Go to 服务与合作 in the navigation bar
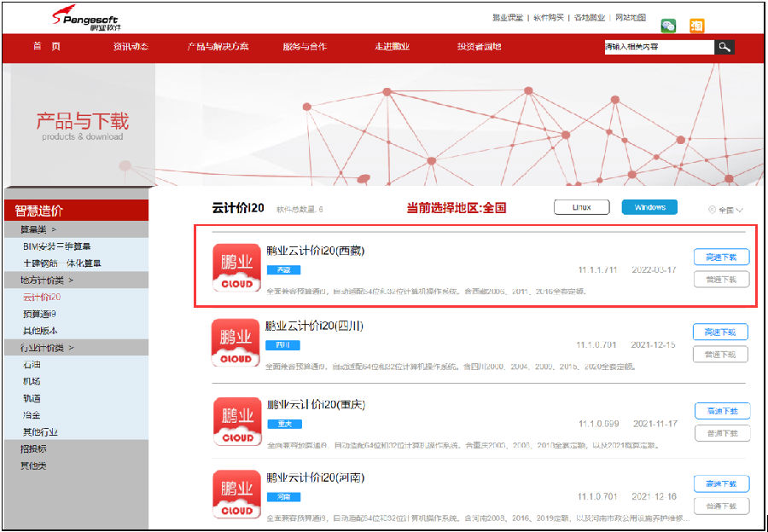The width and height of the screenshot is (768, 532). click(304, 47)
